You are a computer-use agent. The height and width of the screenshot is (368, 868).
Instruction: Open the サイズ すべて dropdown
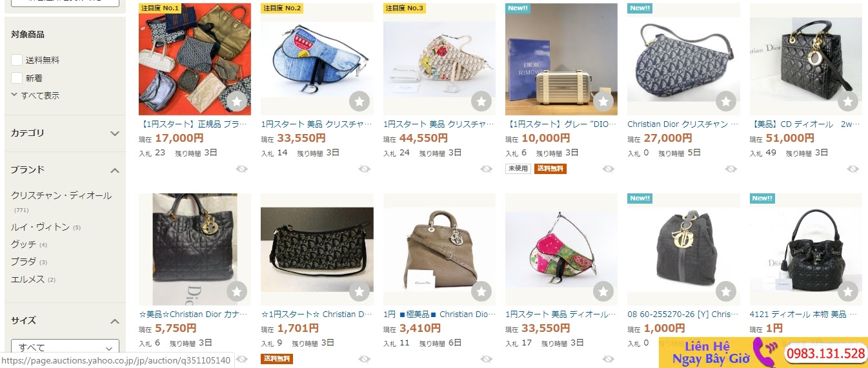[65, 347]
